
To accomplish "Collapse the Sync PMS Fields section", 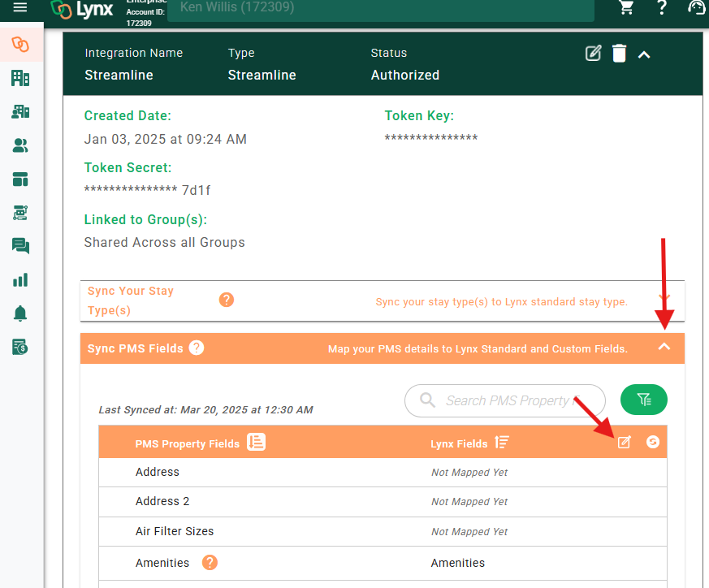I will pyautogui.click(x=664, y=347).
